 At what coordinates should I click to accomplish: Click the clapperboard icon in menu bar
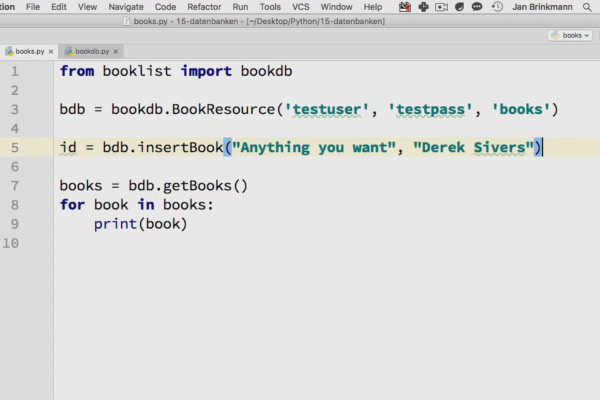pos(404,7)
